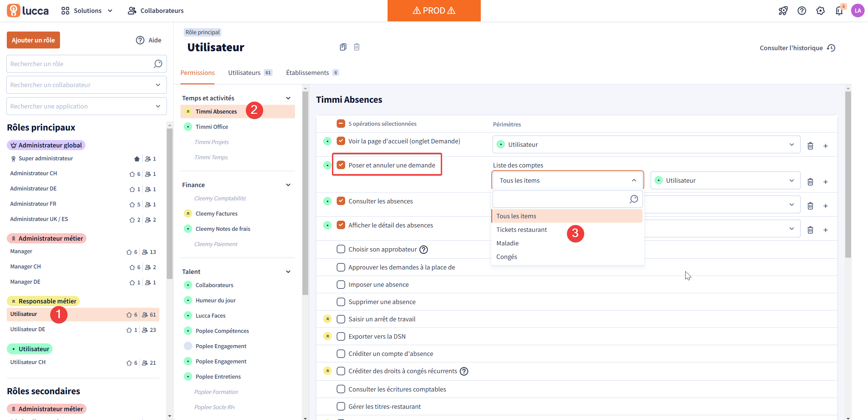Select Maladie in dropdown list
Viewport: 868px width, 420px height.
[567, 243]
